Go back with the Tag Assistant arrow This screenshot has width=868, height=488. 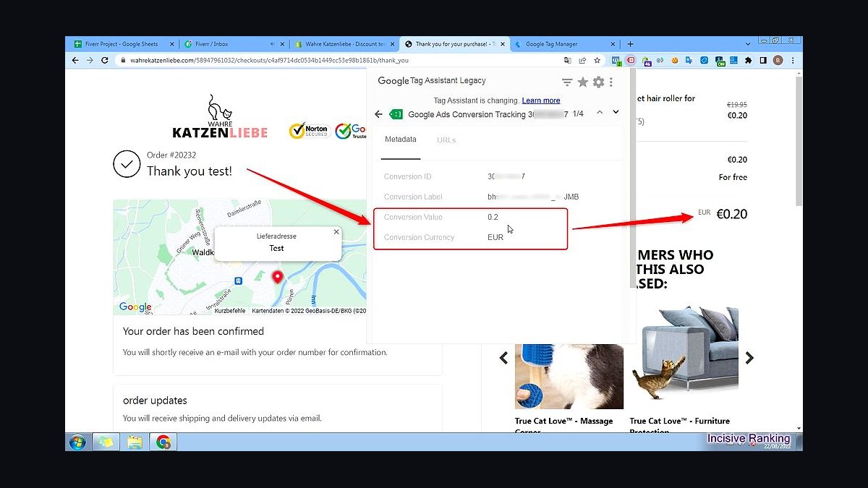click(x=378, y=114)
